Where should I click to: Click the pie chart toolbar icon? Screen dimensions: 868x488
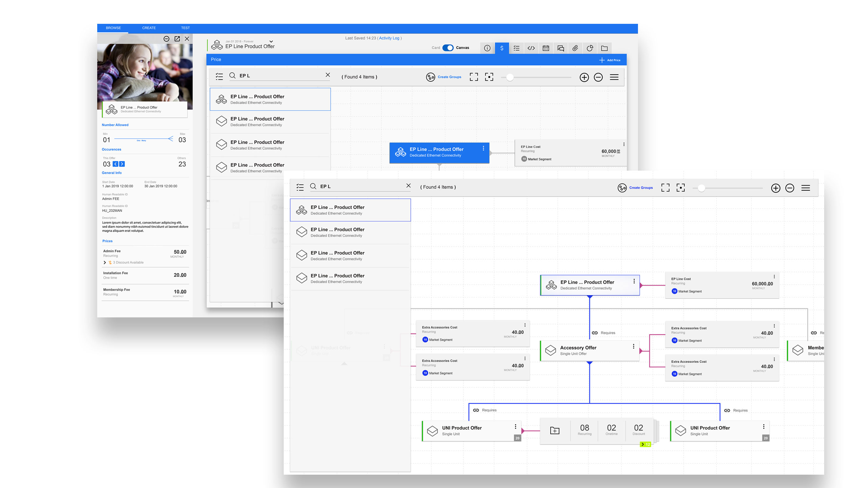coord(590,48)
